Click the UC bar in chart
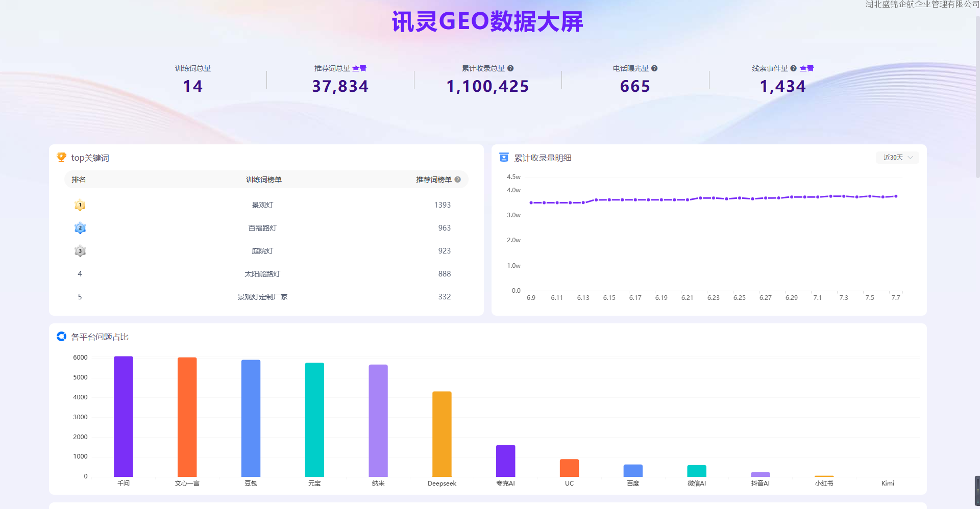 pyautogui.click(x=569, y=468)
